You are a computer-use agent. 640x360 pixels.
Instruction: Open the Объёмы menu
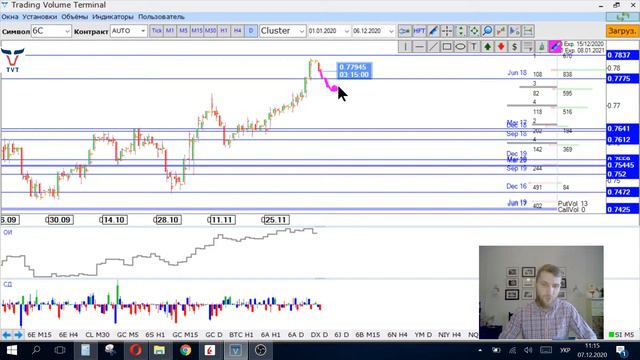tap(75, 17)
